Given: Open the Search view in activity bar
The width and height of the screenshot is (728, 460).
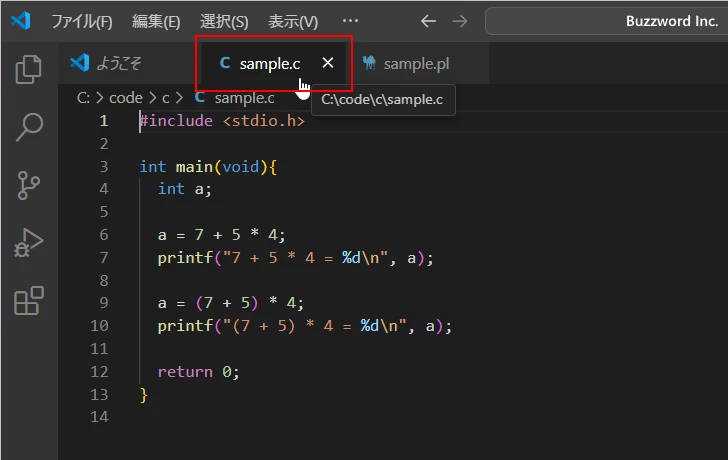Looking at the screenshot, I should click(29, 127).
